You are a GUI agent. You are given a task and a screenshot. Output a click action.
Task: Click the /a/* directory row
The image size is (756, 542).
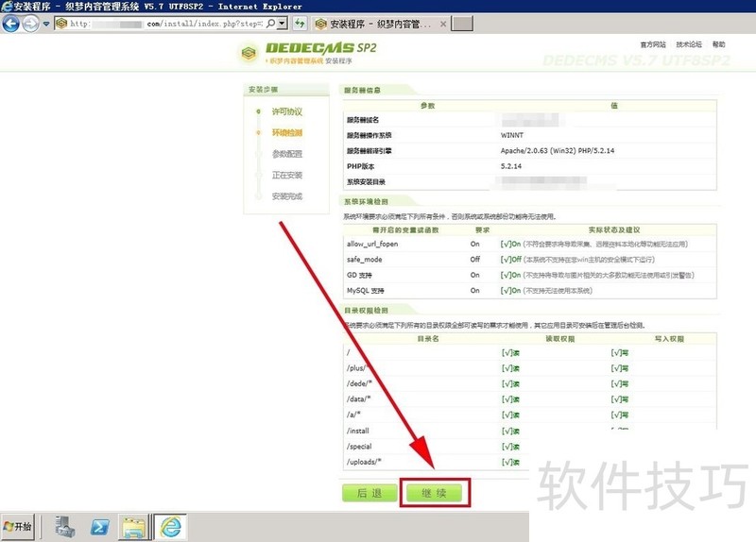529,415
